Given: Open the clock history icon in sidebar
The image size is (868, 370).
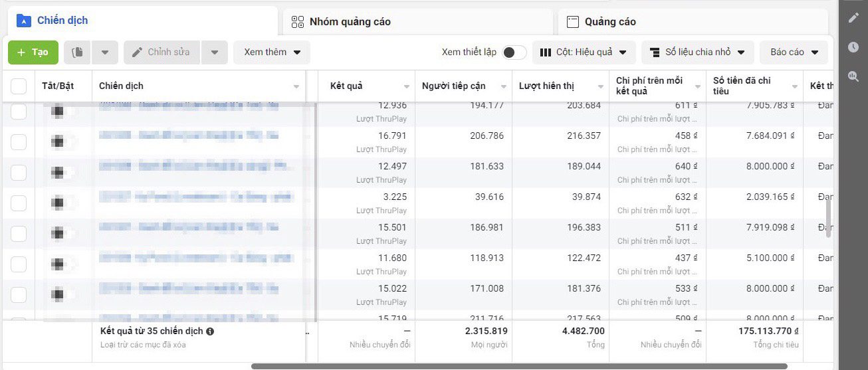Looking at the screenshot, I should pos(853,46).
